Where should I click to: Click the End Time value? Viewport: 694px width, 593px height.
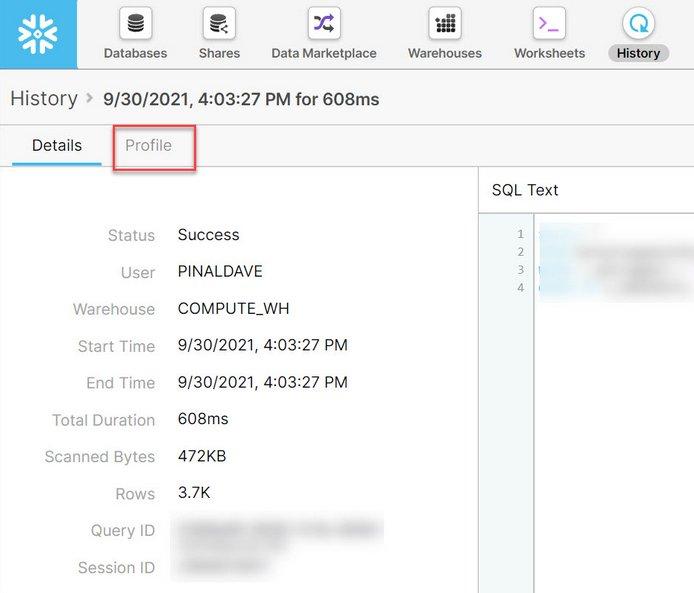pos(262,382)
